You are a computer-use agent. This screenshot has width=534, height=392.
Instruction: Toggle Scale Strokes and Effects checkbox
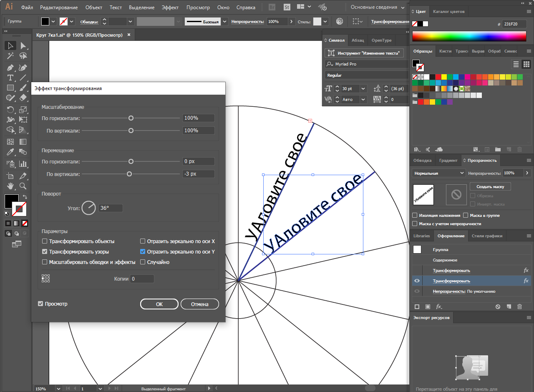click(45, 262)
